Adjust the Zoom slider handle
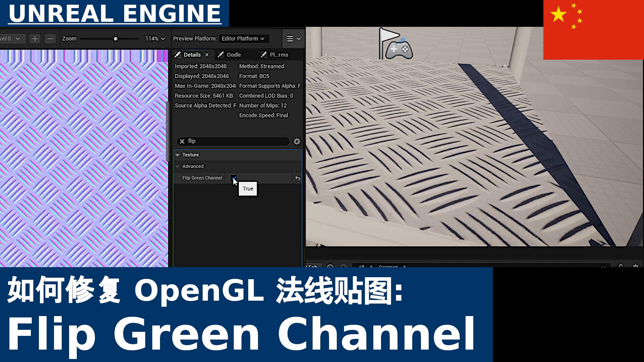This screenshot has height=362, width=644. 115,39
